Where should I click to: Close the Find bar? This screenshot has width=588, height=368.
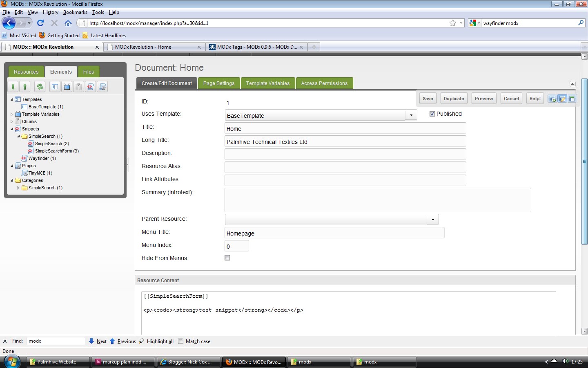click(5, 341)
